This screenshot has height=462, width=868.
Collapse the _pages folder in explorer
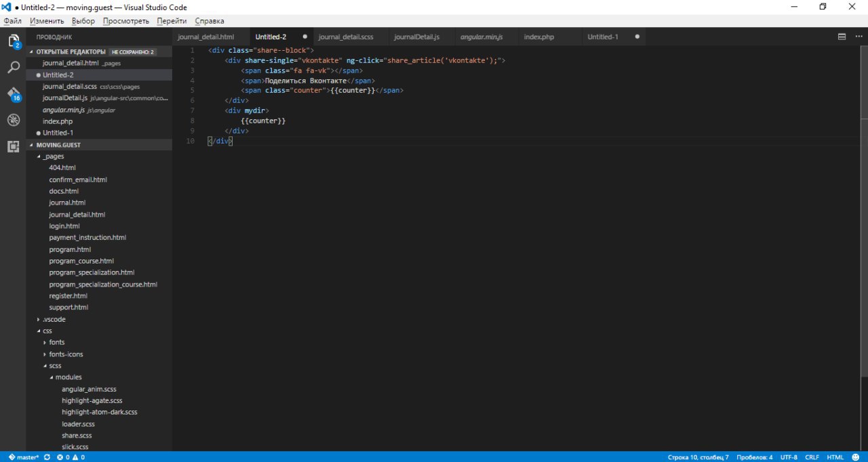pyautogui.click(x=53, y=156)
